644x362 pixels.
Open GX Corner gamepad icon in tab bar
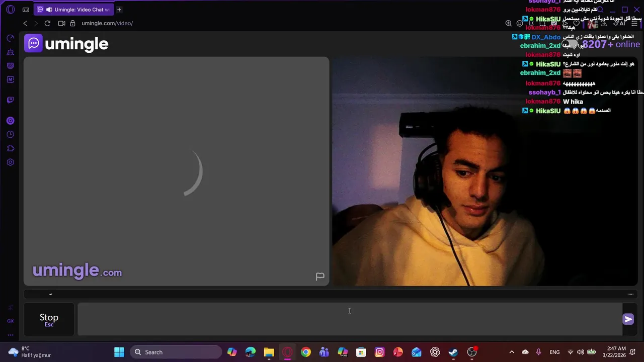pos(26,10)
